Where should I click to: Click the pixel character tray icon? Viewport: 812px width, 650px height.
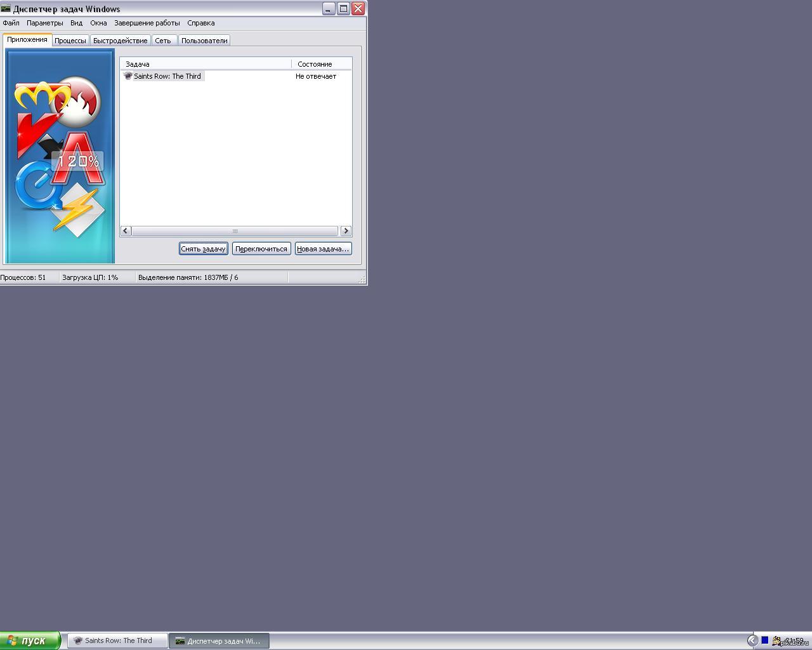pos(776,641)
